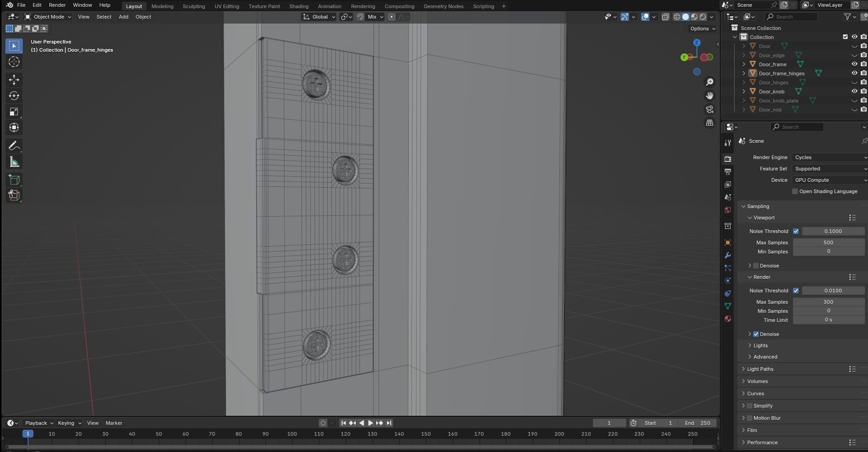Activate the Rotate tool

point(14,96)
